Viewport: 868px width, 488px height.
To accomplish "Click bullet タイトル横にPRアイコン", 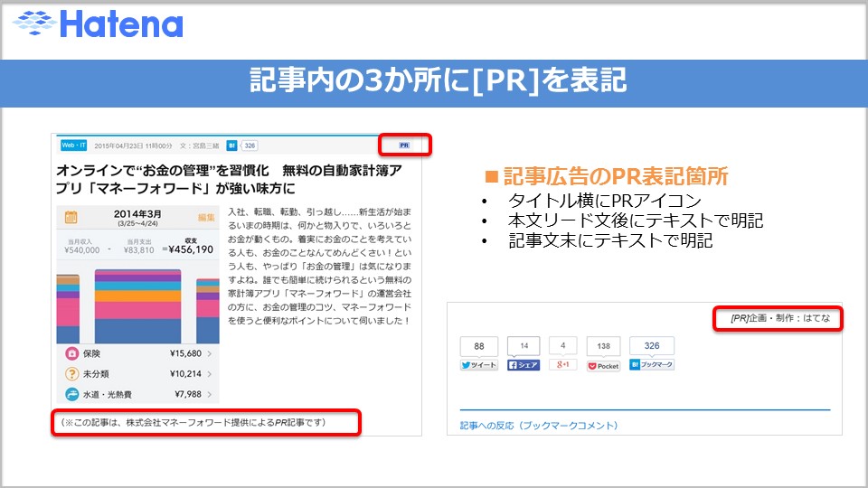I will (605, 201).
